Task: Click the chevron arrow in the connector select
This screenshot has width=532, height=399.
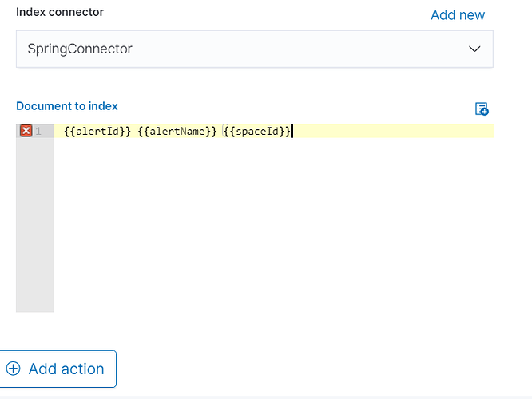Action: 474,49
